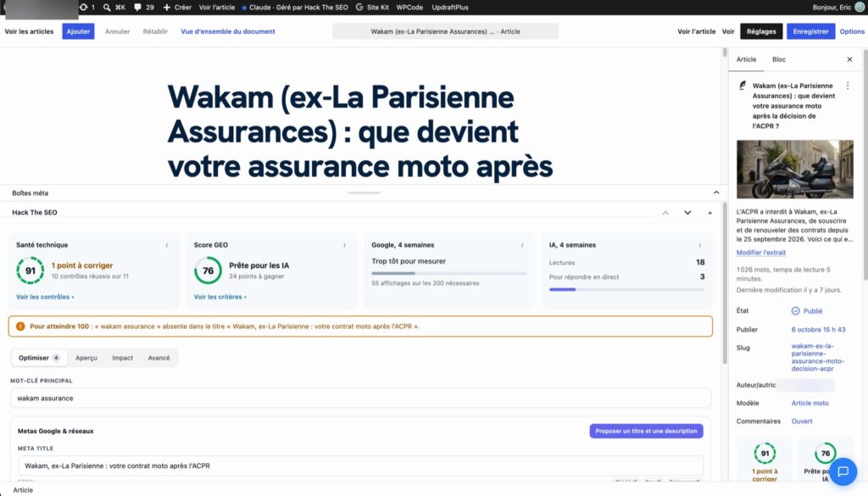The height and width of the screenshot is (496, 868).
Task: Open Vue d'ensemble du document
Action: click(228, 31)
